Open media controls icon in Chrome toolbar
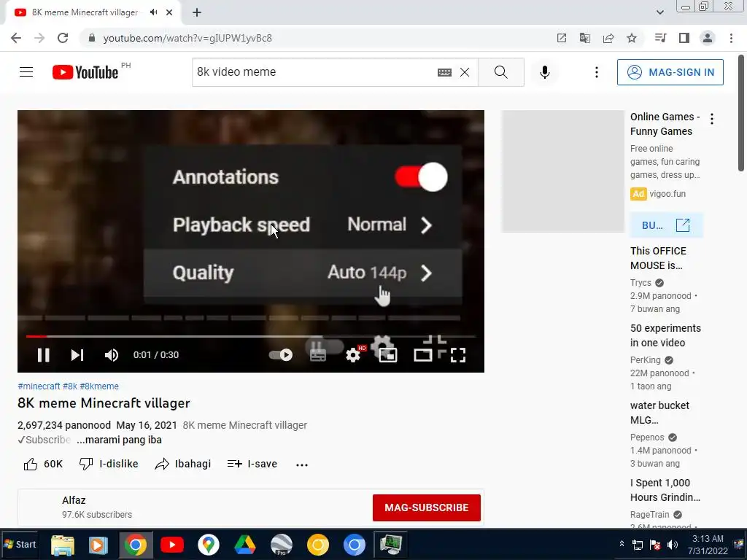 pyautogui.click(x=660, y=38)
